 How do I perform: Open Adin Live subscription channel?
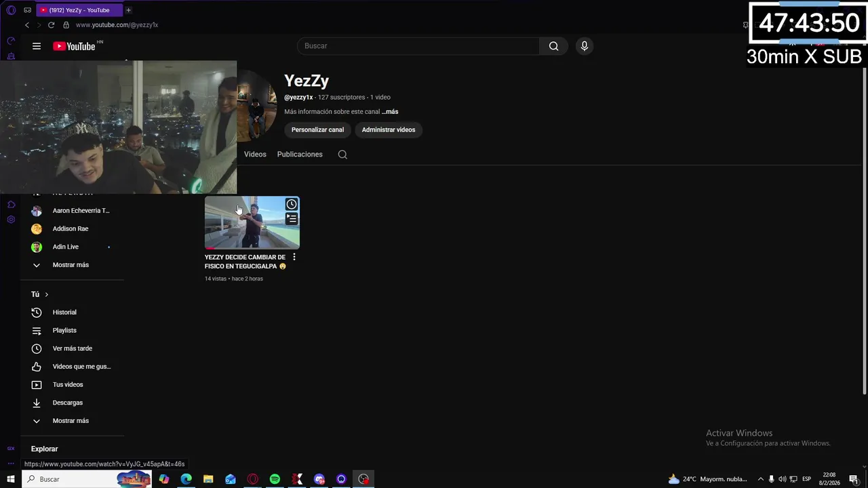point(72,247)
